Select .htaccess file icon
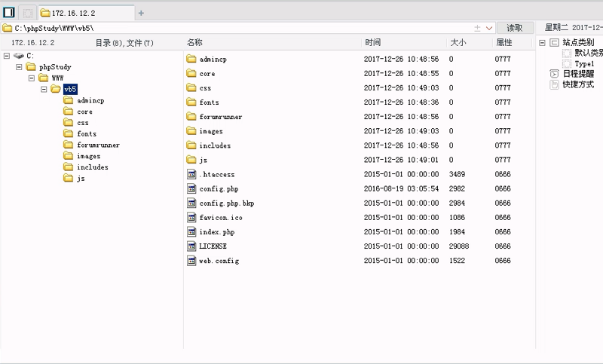 (x=191, y=174)
